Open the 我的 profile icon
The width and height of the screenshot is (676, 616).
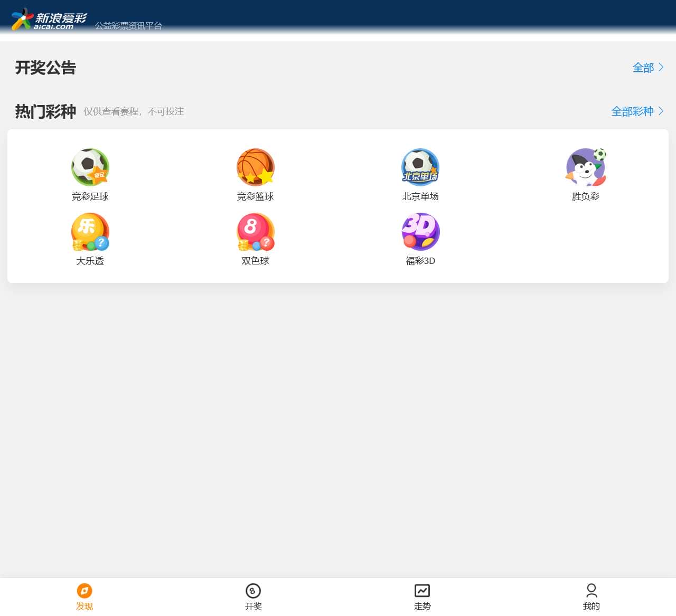[591, 591]
